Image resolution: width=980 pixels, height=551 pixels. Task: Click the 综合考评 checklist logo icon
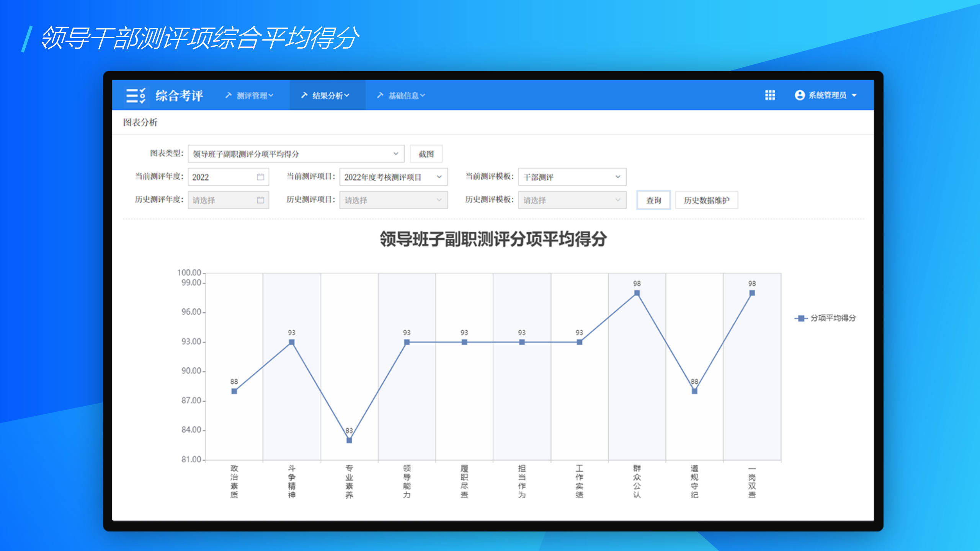click(x=136, y=95)
